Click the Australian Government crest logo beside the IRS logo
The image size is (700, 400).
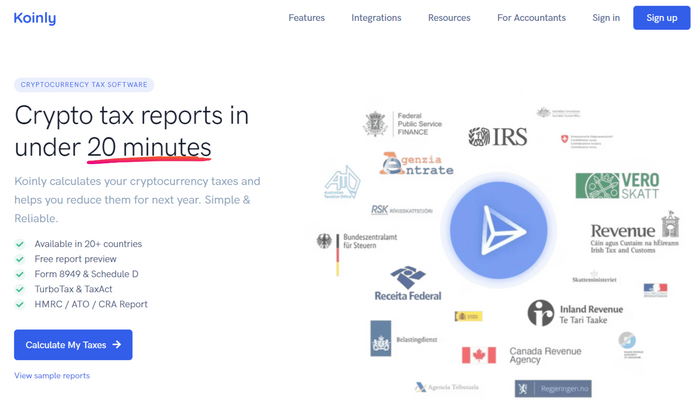tap(558, 112)
